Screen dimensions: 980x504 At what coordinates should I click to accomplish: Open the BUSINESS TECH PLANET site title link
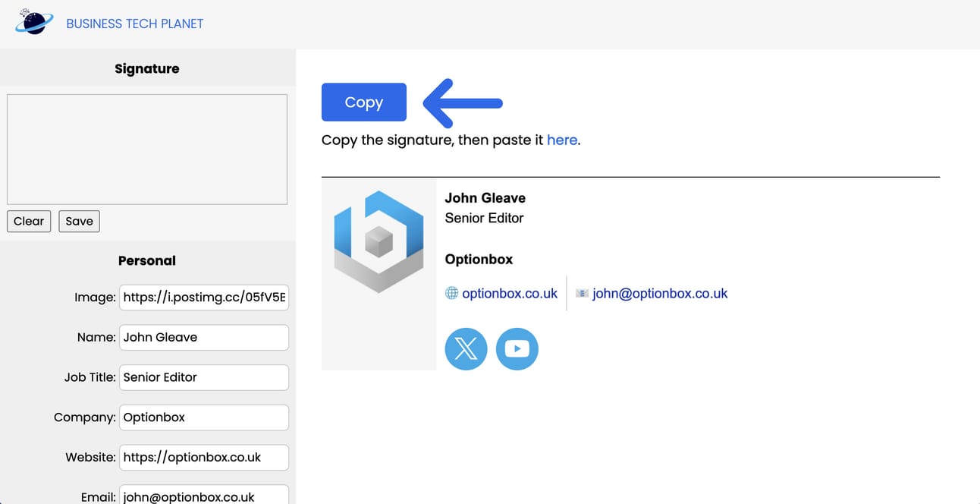click(135, 24)
